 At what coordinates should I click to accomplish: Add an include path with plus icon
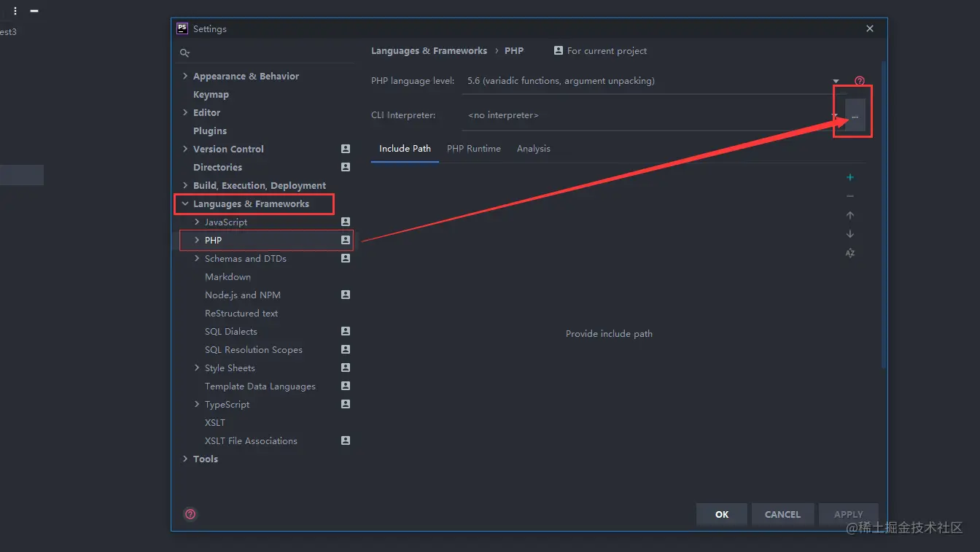[x=850, y=177]
